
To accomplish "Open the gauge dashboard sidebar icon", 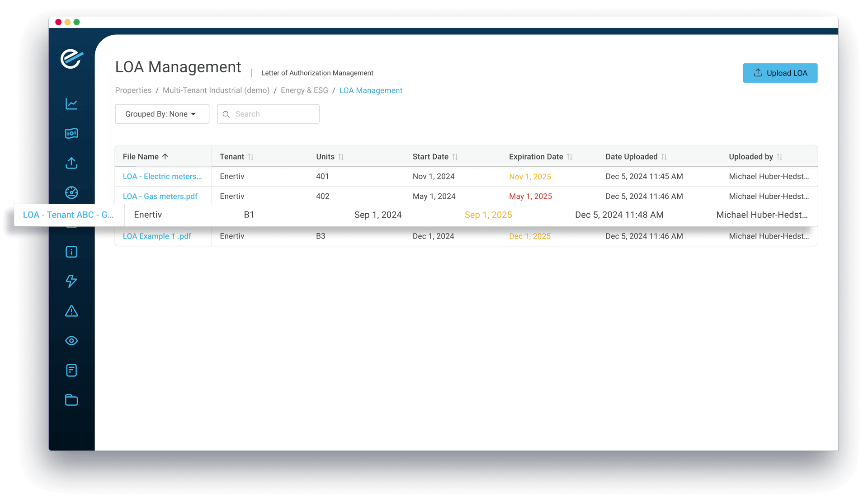I will click(71, 192).
